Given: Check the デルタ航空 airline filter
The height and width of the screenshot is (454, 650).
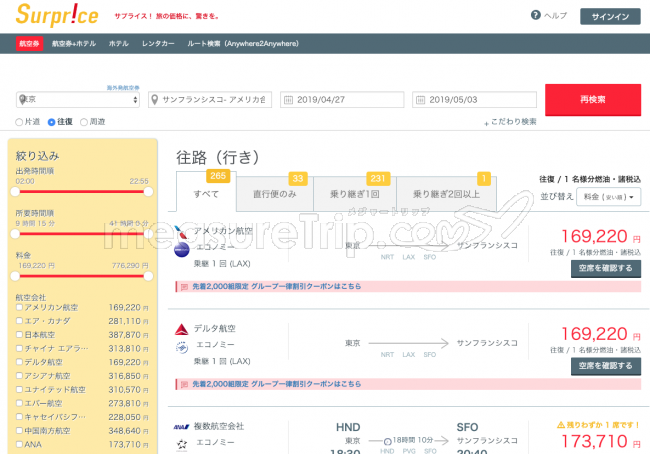Looking at the screenshot, I should (19, 362).
